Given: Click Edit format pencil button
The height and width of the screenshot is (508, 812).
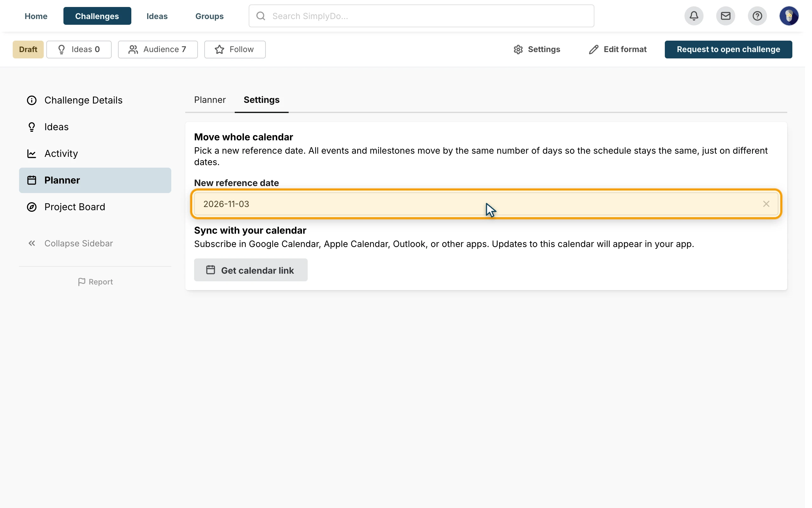Looking at the screenshot, I should (618, 50).
